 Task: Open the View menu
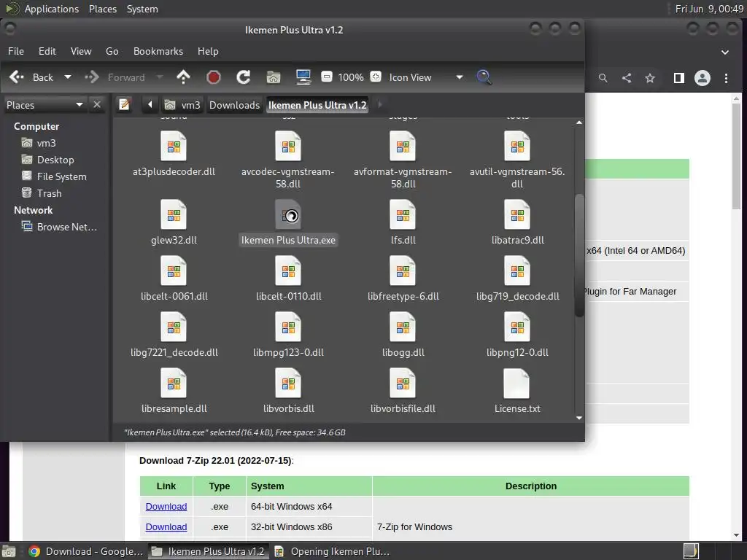pos(81,51)
